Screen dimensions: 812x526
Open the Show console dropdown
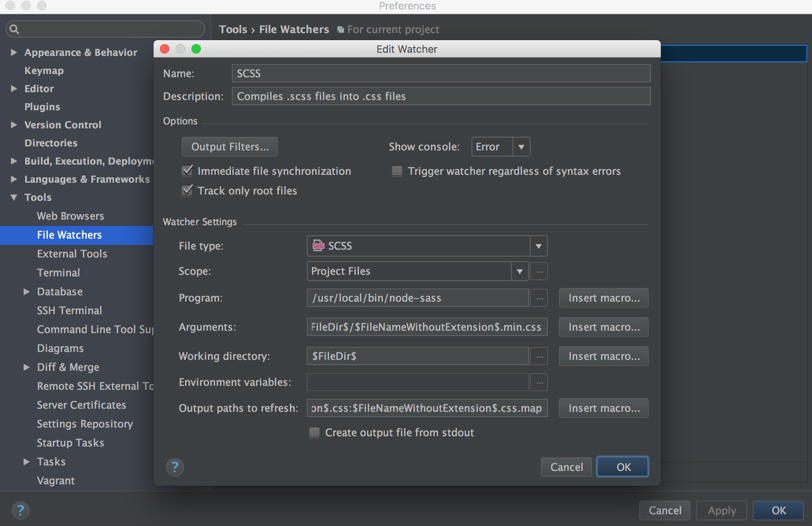[x=522, y=146]
